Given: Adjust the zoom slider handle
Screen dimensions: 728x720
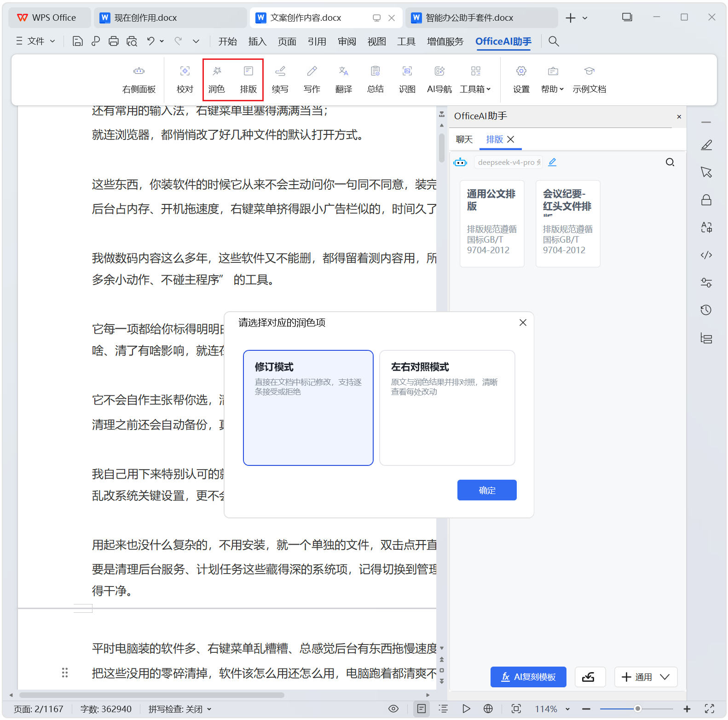Looking at the screenshot, I should coord(638,709).
